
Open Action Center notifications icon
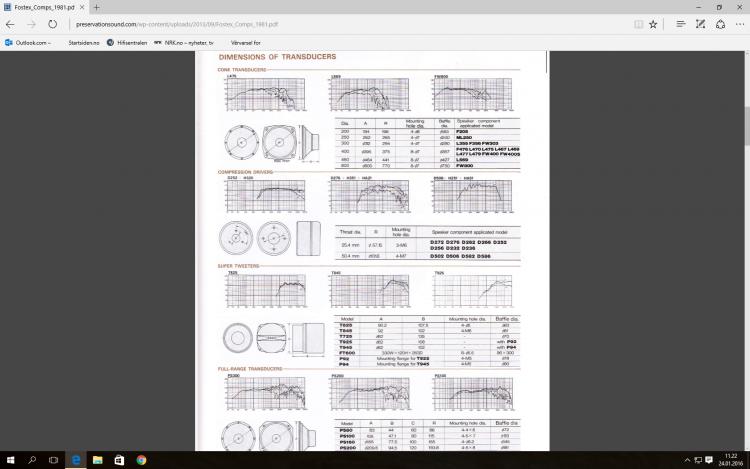click(709, 460)
